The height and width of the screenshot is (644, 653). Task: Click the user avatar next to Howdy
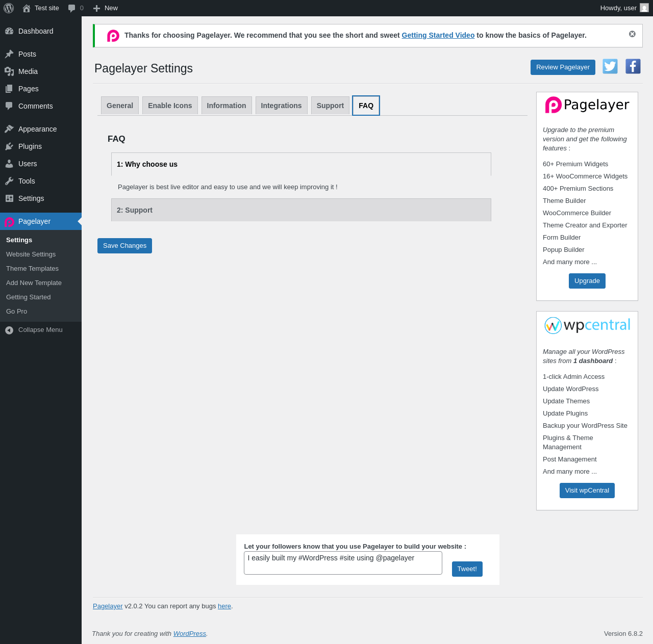[644, 8]
